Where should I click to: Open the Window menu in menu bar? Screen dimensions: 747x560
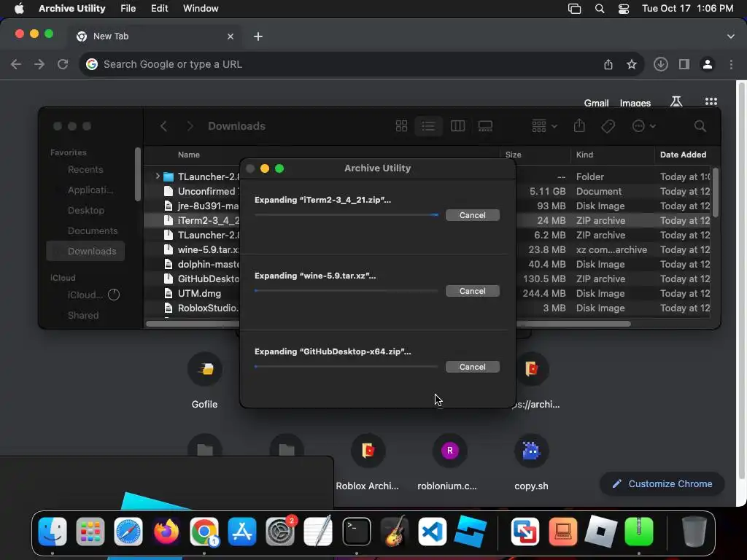coord(201,8)
